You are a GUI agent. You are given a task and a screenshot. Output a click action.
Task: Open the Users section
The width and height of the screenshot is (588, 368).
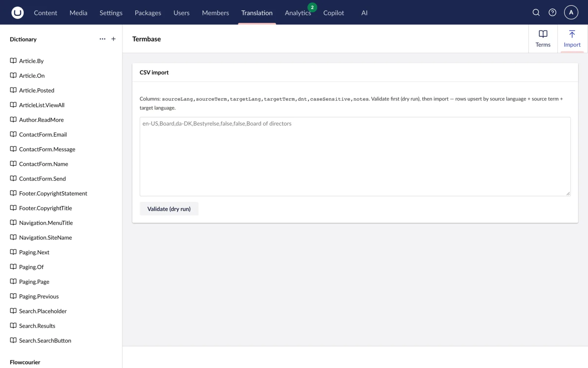182,13
